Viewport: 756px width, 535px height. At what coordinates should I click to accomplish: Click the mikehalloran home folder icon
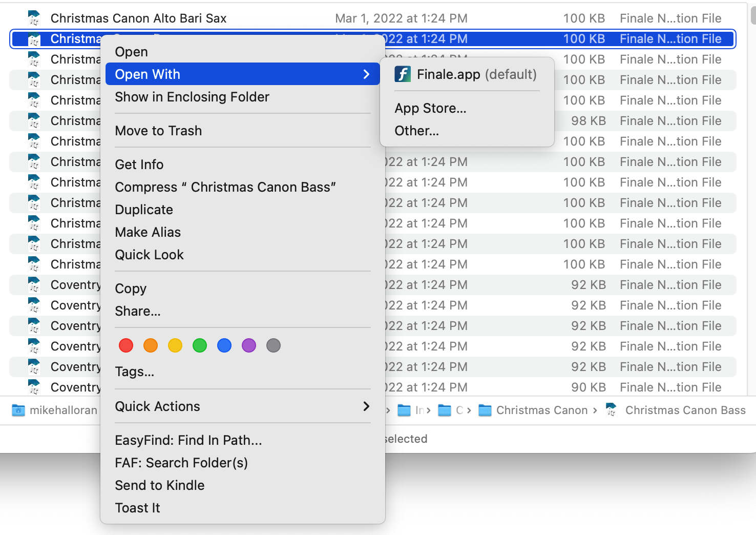pyautogui.click(x=18, y=410)
